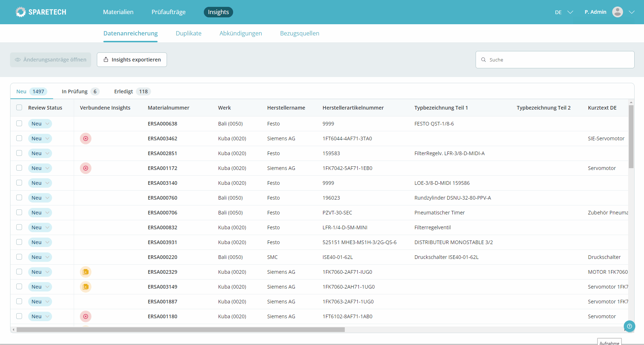
Task: Click red insight icon for ERSA001172
Action: pyautogui.click(x=86, y=168)
